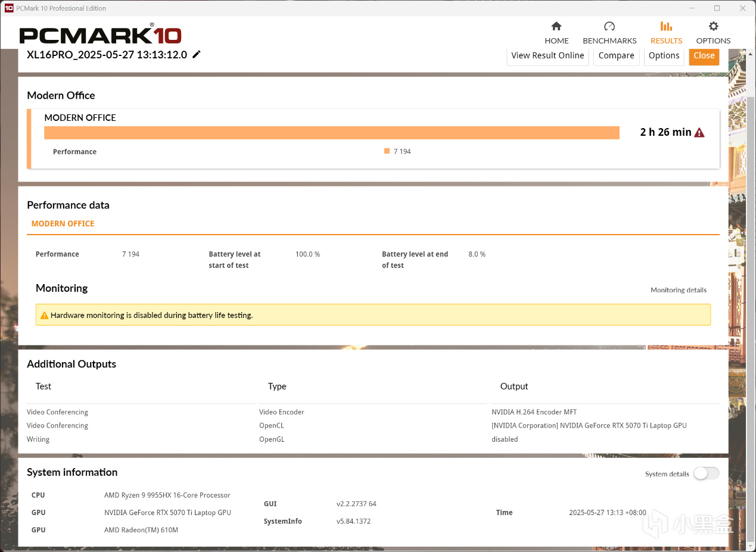The image size is (756, 552).
Task: Click the result name XL16PRO_2025-05-27 13:13:12.0
Action: (x=107, y=55)
